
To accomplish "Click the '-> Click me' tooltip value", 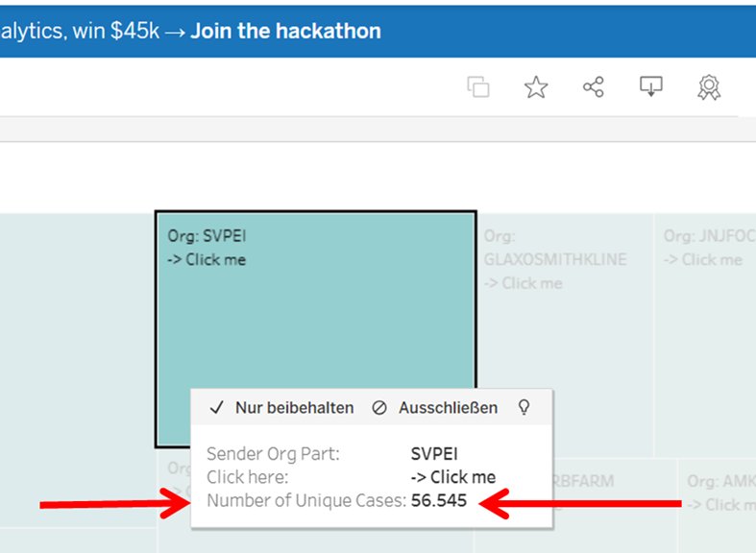I will (453, 477).
